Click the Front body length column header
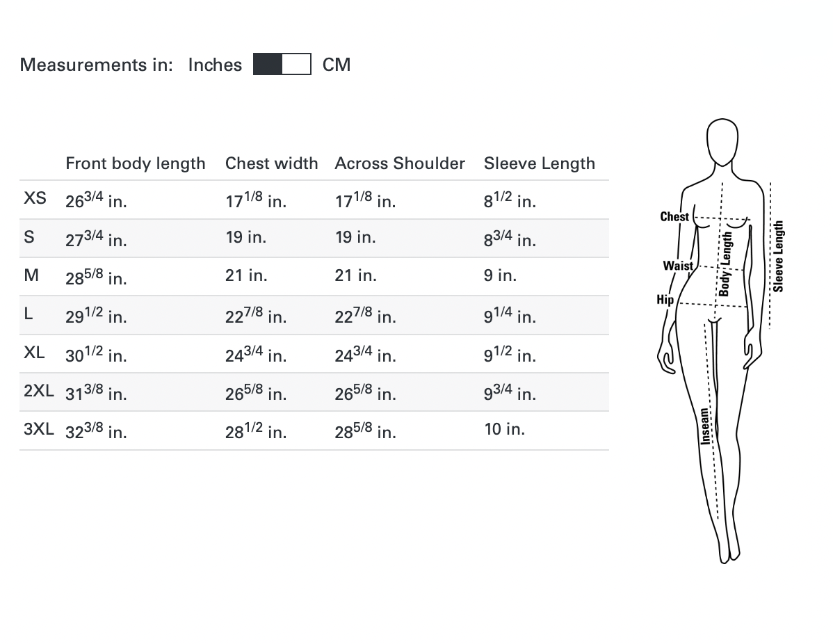Image resolution: width=833 pixels, height=644 pixels. tap(136, 163)
